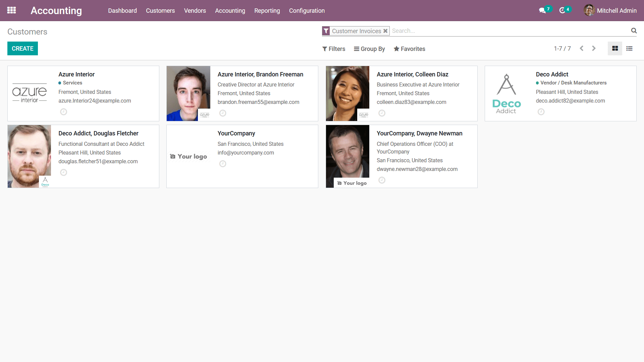
Task: Open the conversations message icon
Action: click(542, 11)
